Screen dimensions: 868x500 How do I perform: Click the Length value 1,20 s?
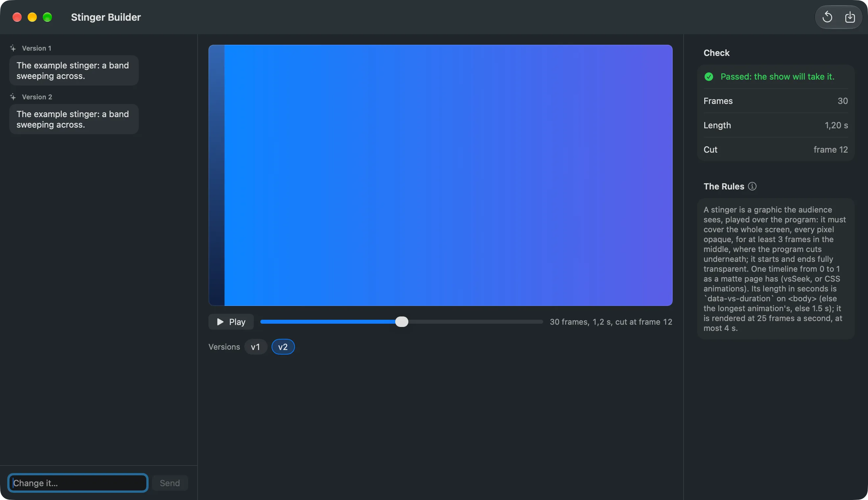pos(836,125)
